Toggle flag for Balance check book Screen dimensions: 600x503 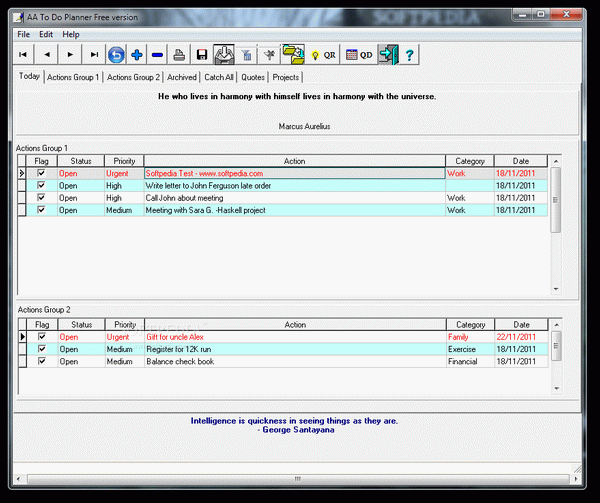pos(42,361)
